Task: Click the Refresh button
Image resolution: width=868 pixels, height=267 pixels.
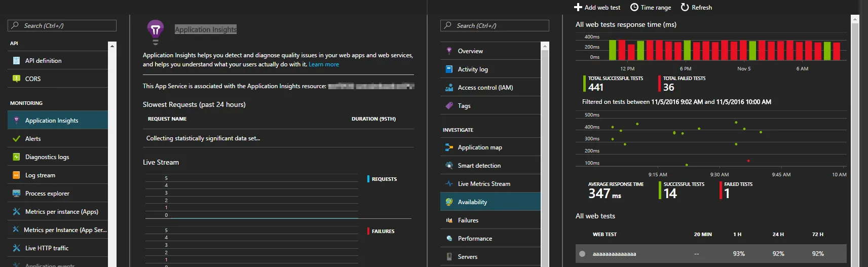Action: coord(696,8)
